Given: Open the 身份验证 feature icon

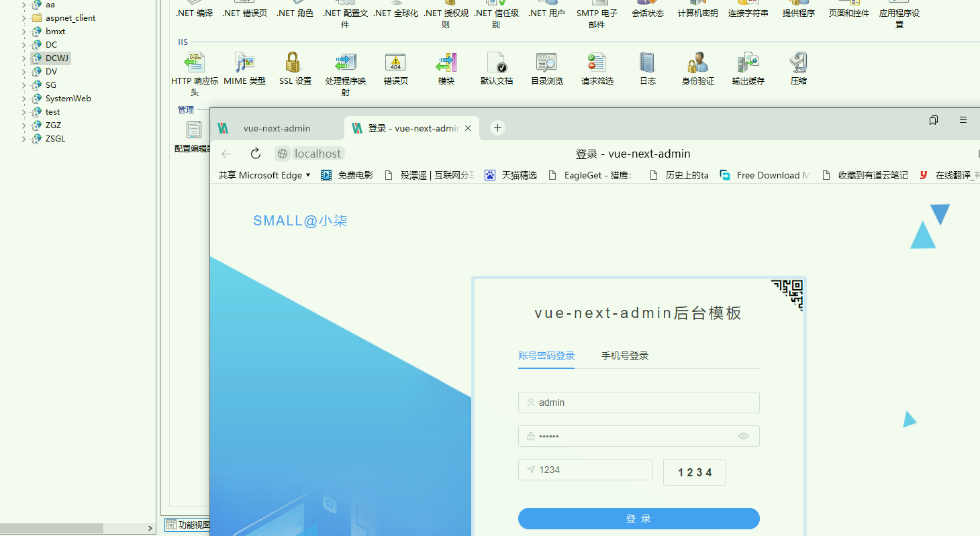Looking at the screenshot, I should pyautogui.click(x=698, y=63).
